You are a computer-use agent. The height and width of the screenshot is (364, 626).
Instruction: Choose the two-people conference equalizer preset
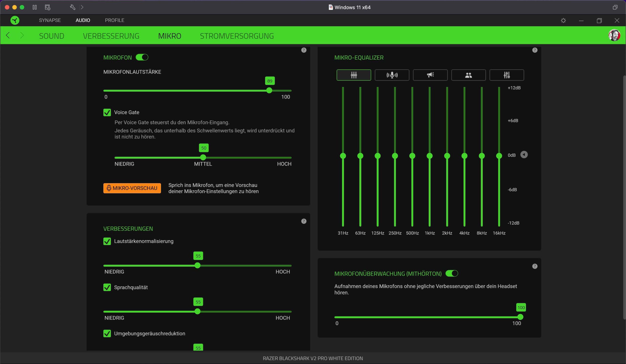click(x=468, y=75)
